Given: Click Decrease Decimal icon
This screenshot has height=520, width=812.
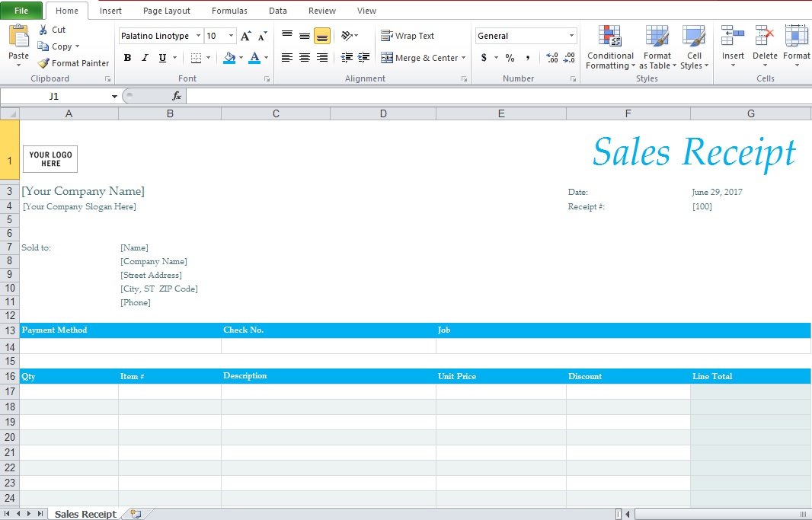Looking at the screenshot, I should (569, 57).
